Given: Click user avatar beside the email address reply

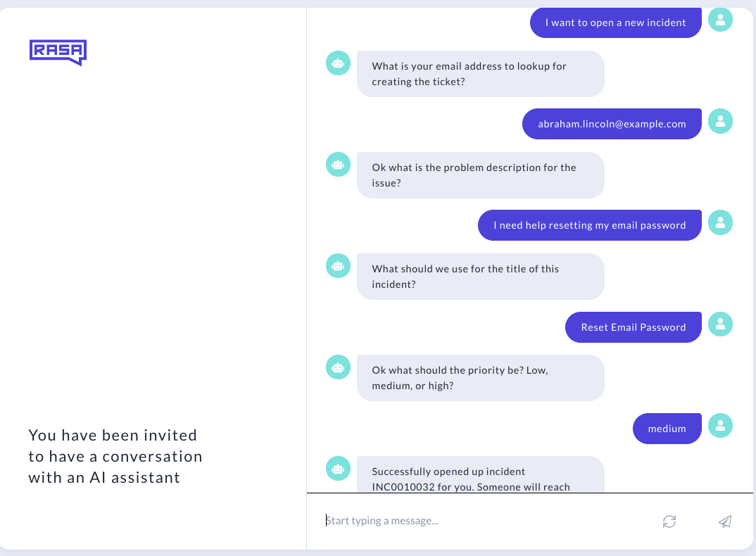Looking at the screenshot, I should click(720, 122).
